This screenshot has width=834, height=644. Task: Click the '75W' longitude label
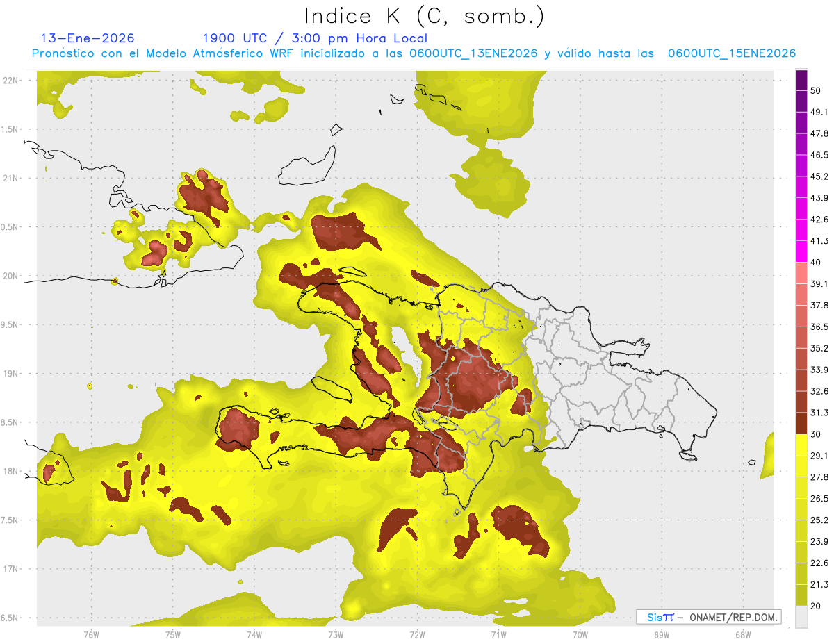[x=173, y=635]
